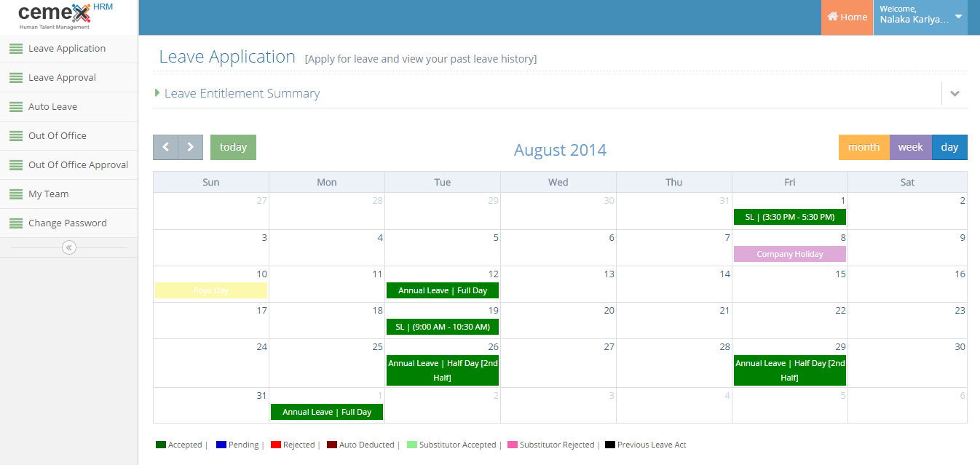Click the Auto Deducted maroon legend swatch
The height and width of the screenshot is (465, 980).
(332, 445)
